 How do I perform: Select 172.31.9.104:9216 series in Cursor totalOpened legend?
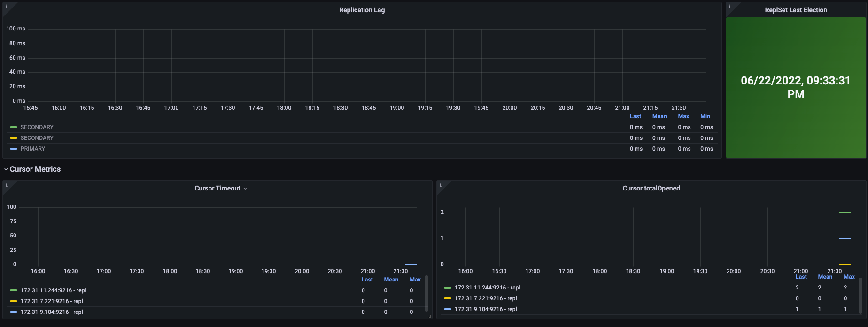pos(485,309)
